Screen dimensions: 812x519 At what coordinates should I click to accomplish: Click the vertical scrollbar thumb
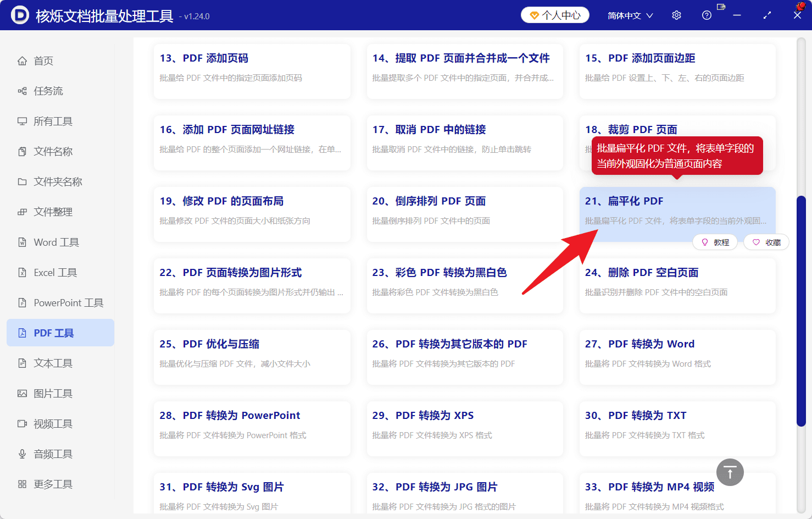[x=801, y=311]
